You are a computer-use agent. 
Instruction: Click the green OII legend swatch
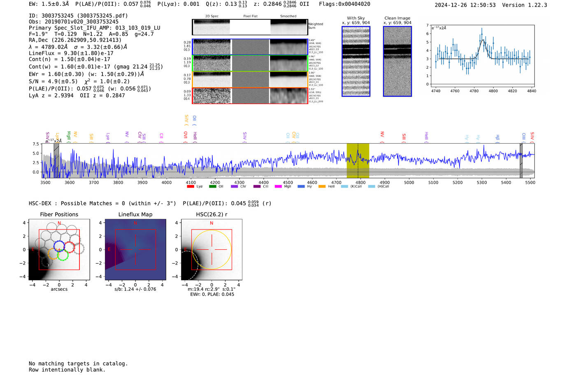point(213,187)
